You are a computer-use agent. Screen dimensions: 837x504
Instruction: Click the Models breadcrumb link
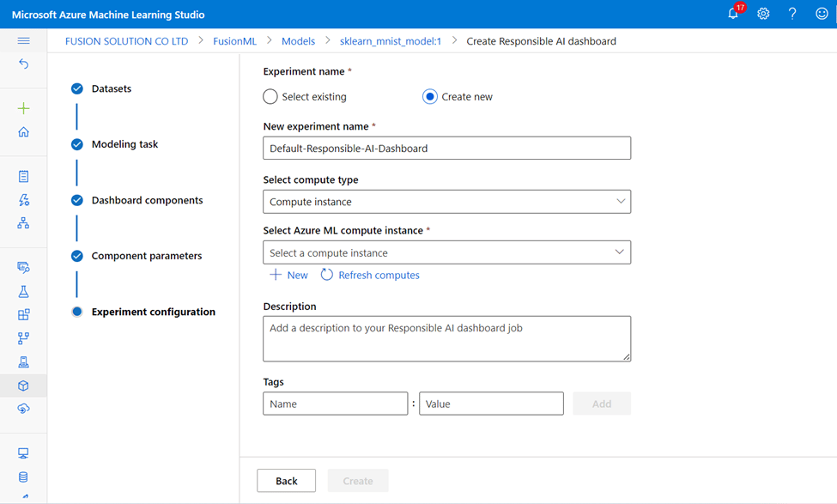pyautogui.click(x=299, y=41)
